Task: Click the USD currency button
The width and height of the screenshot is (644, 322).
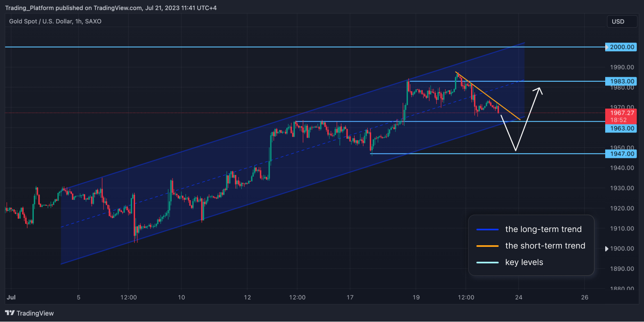Action: [x=622, y=21]
